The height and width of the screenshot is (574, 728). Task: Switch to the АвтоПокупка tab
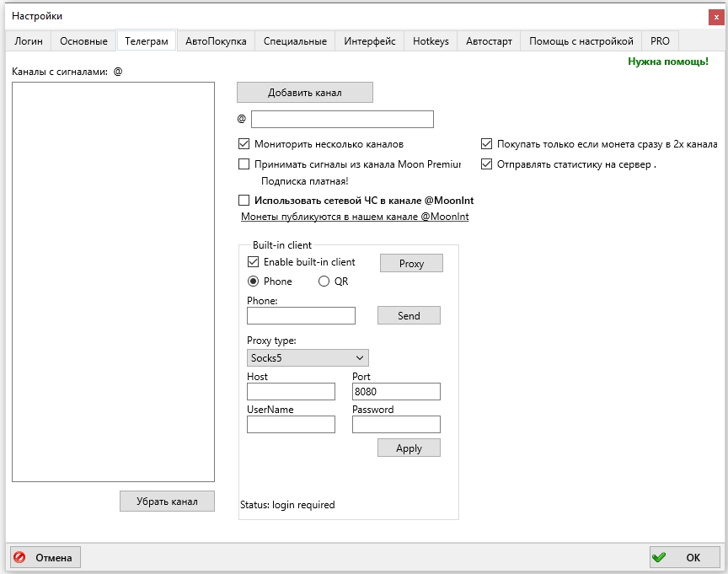click(216, 41)
